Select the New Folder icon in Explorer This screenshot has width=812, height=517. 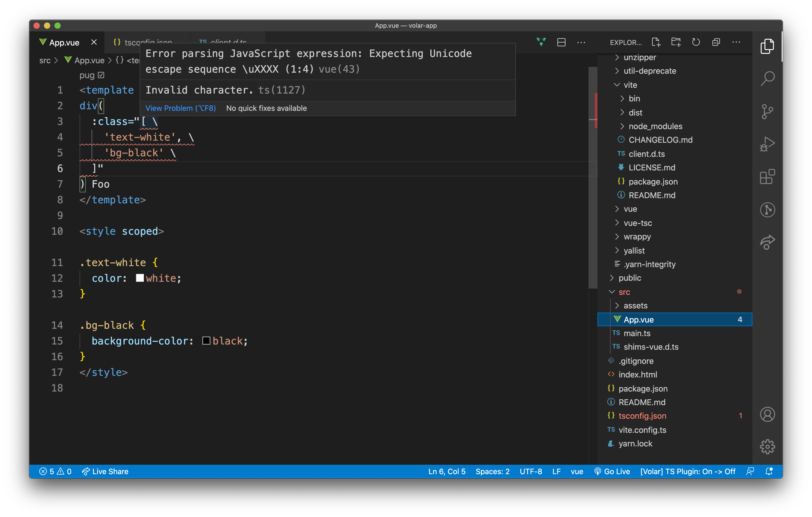coord(676,42)
